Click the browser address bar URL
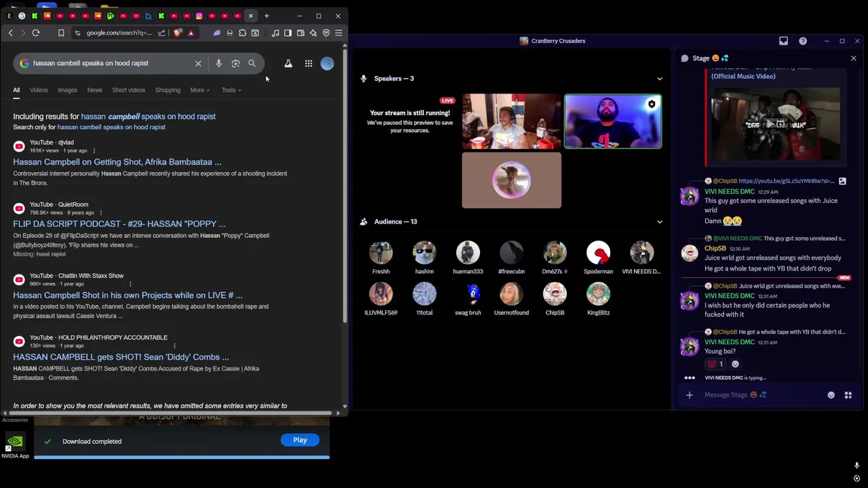The width and height of the screenshot is (868, 488). pyautogui.click(x=119, y=33)
